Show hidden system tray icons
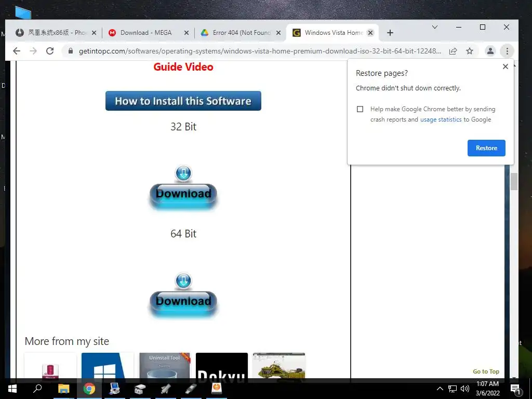The width and height of the screenshot is (532, 399). point(440,389)
